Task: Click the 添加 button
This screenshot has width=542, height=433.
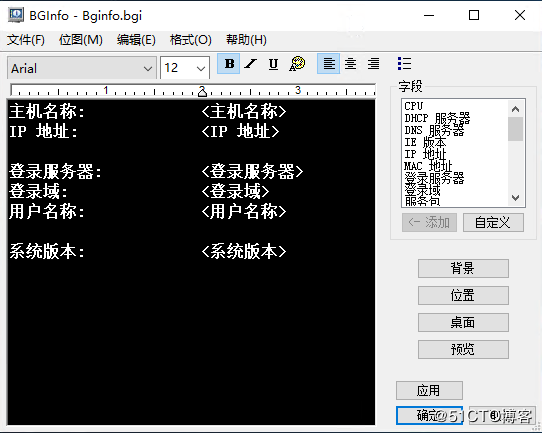Action: (429, 223)
